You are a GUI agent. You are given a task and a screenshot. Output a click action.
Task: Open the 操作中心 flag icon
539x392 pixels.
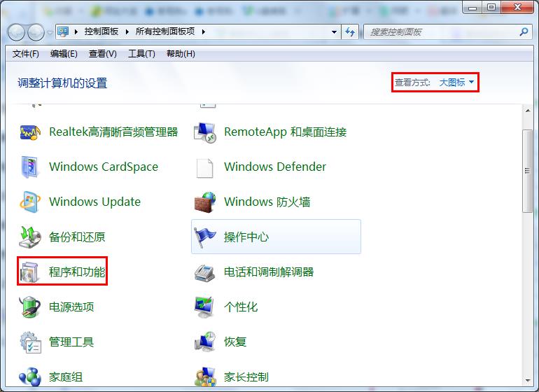[x=205, y=237]
